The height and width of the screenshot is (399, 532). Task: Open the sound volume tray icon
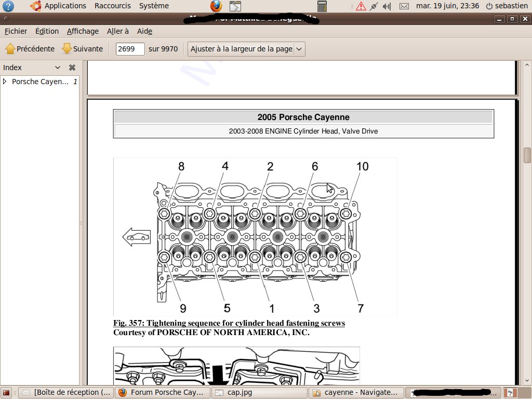(387, 6)
